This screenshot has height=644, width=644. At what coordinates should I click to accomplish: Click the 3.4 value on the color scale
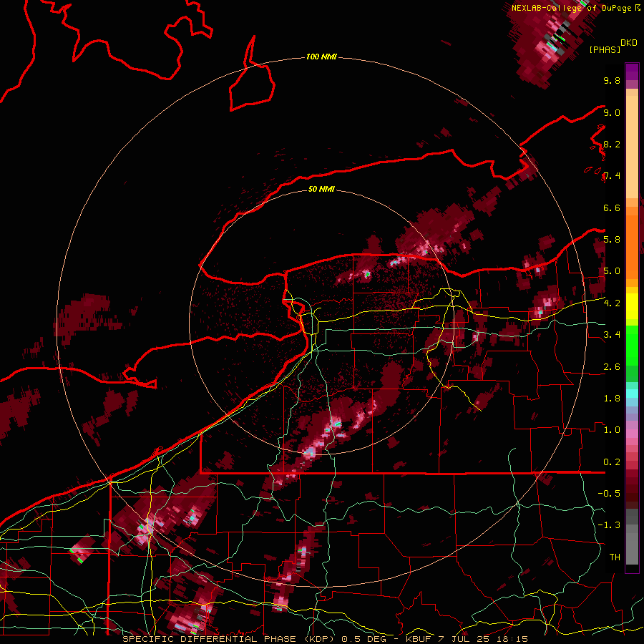pyautogui.click(x=612, y=335)
